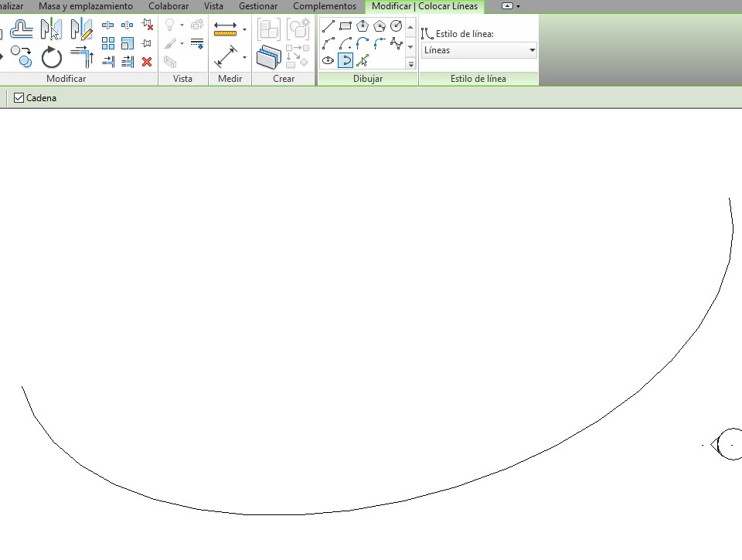Switch to the Gestionar tab
The width and height of the screenshot is (742, 560).
[258, 6]
